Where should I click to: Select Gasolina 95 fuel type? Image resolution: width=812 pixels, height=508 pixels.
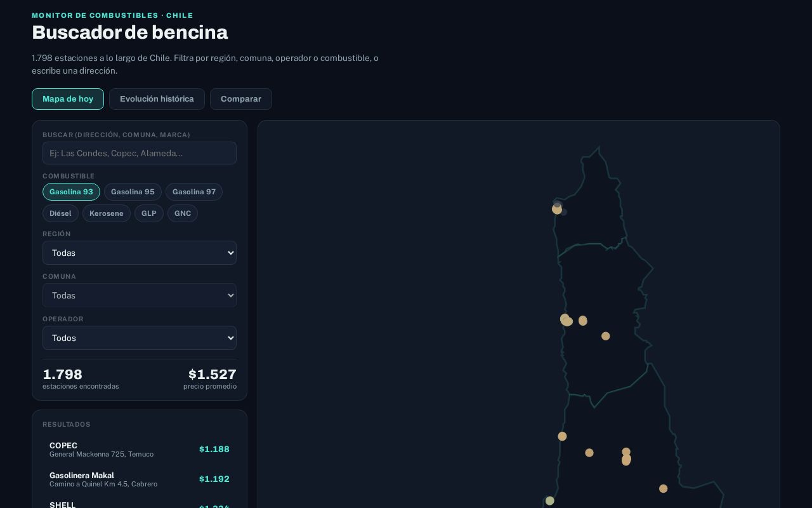(x=133, y=192)
